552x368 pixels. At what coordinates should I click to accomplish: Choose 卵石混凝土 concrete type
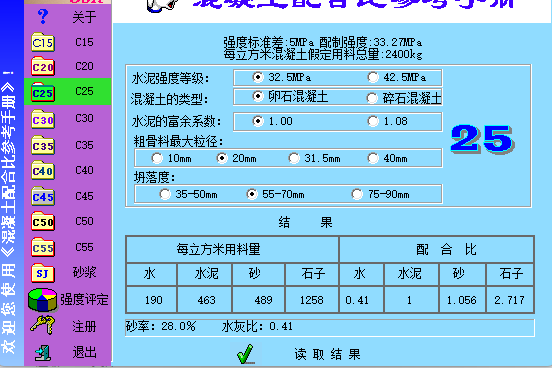click(258, 96)
